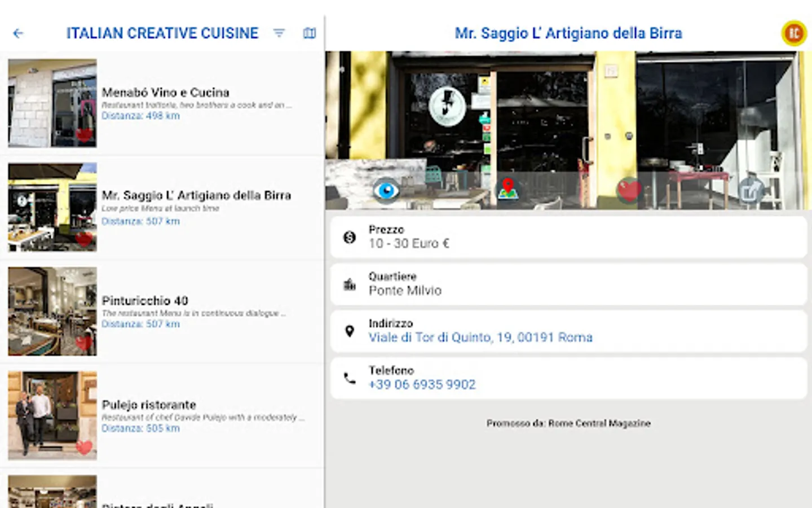Toggle favorite heart on Pinturicchio 40

click(84, 343)
